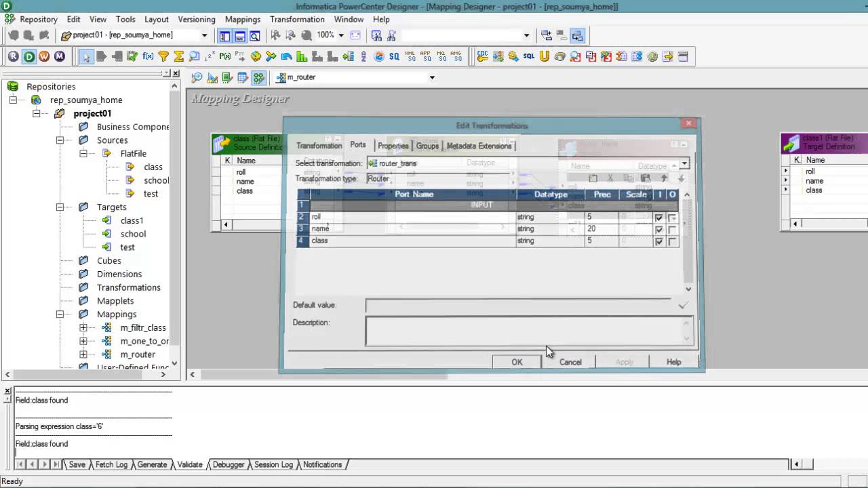
Task: Select the Rank transformation bar-chart icon
Action: (x=302, y=56)
